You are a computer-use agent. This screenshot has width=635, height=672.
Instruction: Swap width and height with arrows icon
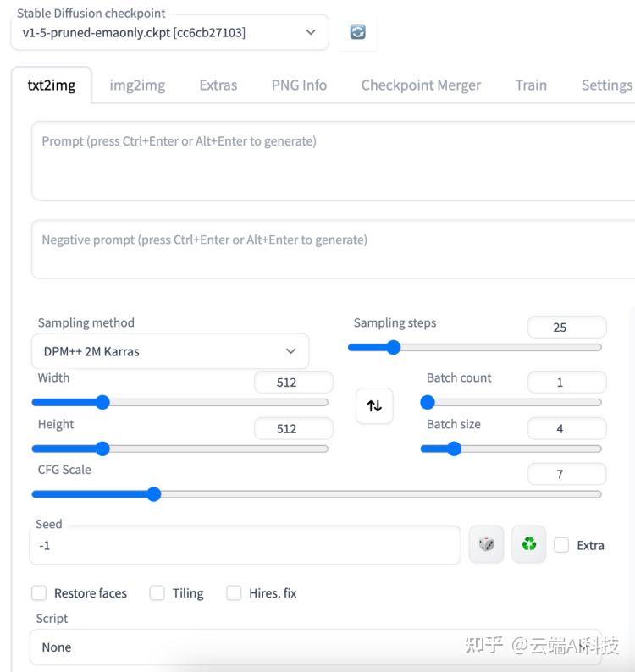click(374, 406)
